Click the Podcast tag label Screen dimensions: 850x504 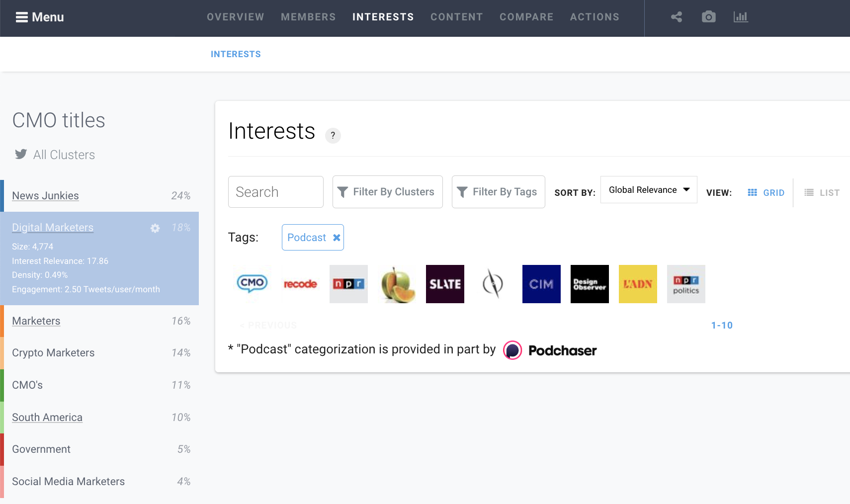[x=307, y=238]
